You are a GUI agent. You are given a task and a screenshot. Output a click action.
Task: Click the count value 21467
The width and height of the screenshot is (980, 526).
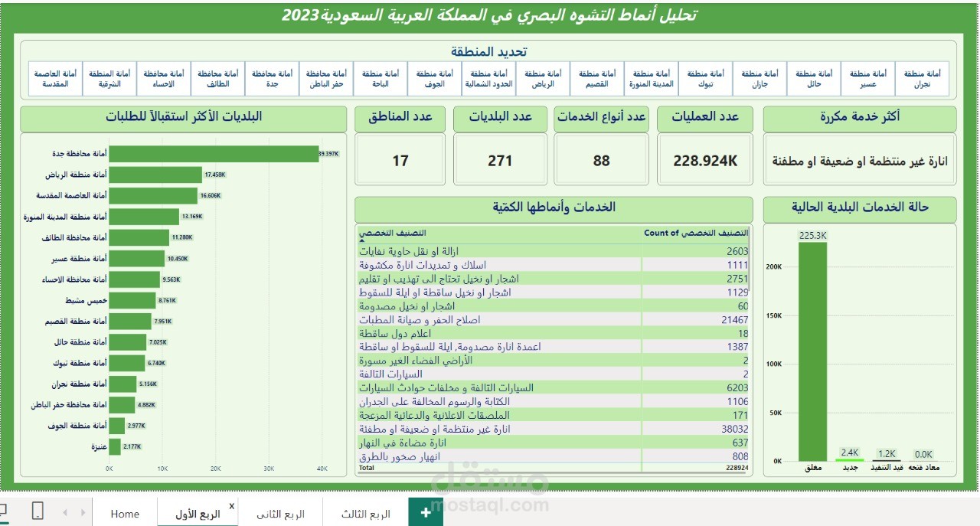tap(734, 319)
